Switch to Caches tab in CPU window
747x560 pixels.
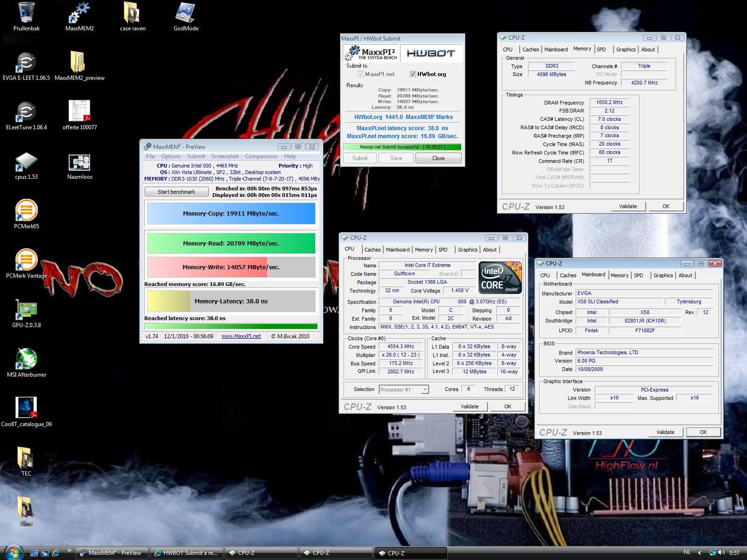click(x=373, y=250)
